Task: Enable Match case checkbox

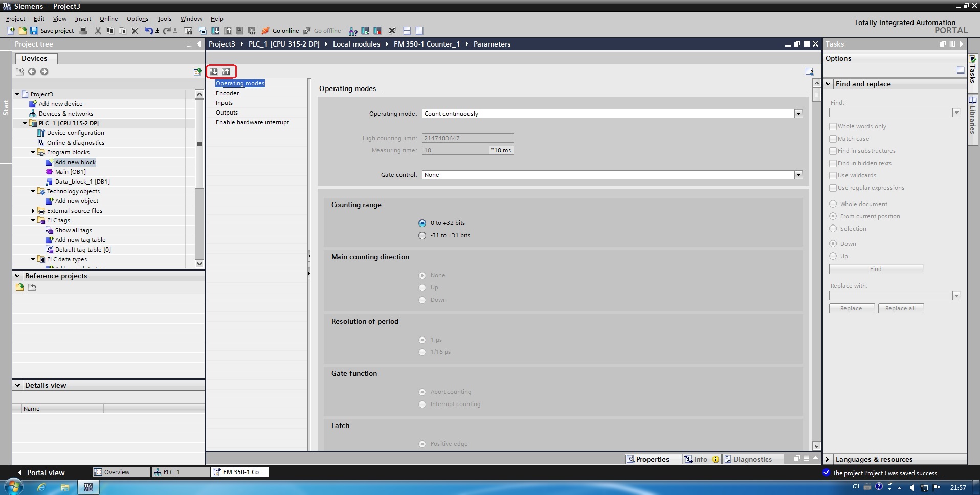Action: [833, 139]
